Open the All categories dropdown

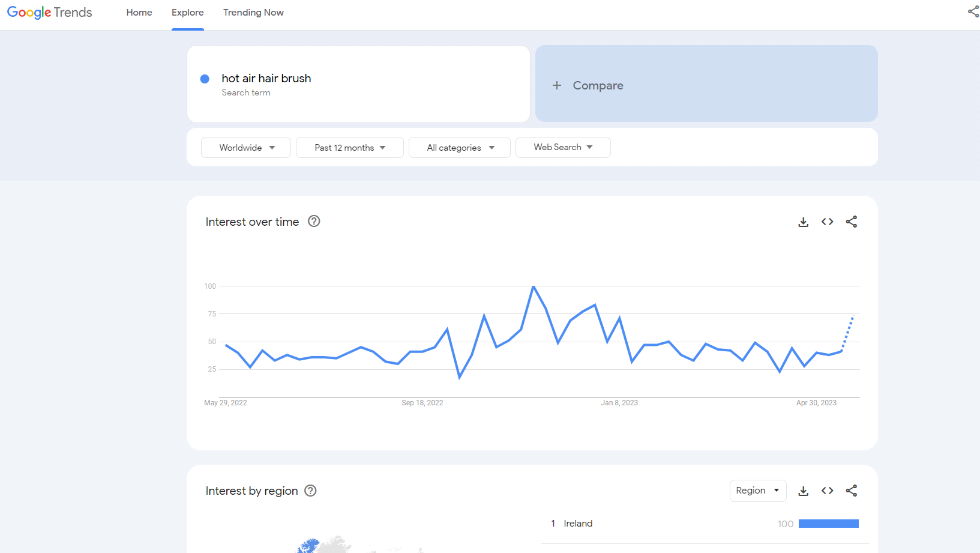click(460, 148)
